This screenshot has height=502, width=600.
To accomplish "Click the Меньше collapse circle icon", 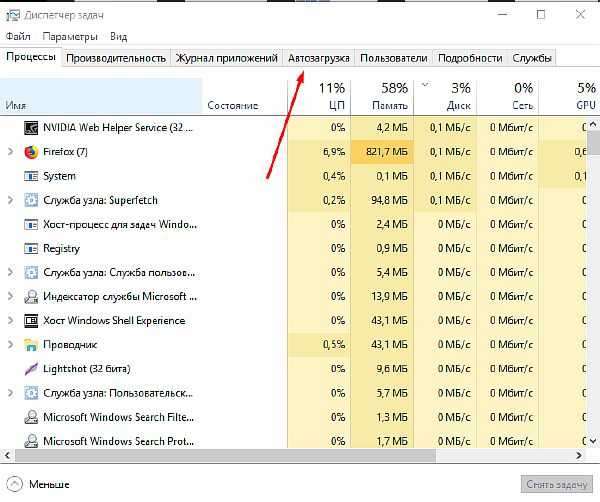I will (15, 484).
